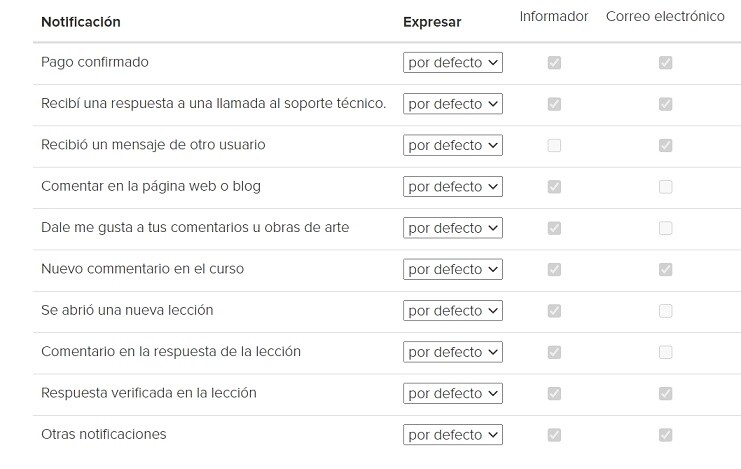Enable email for 'Comentario en la respuesta de la lección'
Viewport: 741px width, 469px height.
[665, 352]
